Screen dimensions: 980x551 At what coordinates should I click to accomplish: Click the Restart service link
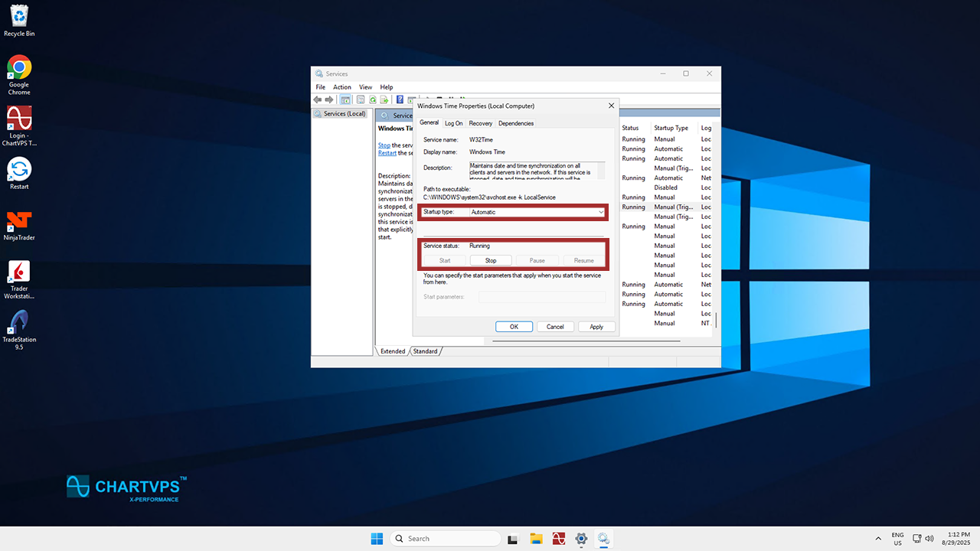[x=387, y=153]
